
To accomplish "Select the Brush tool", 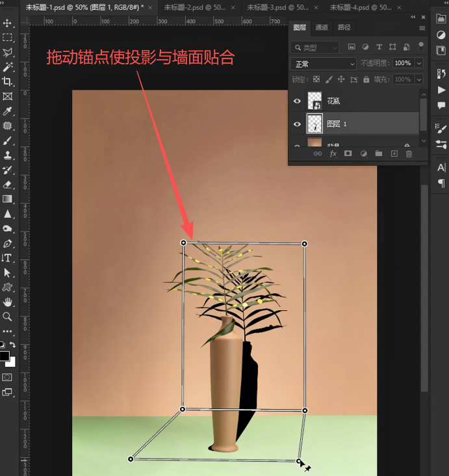I will pyautogui.click(x=7, y=140).
